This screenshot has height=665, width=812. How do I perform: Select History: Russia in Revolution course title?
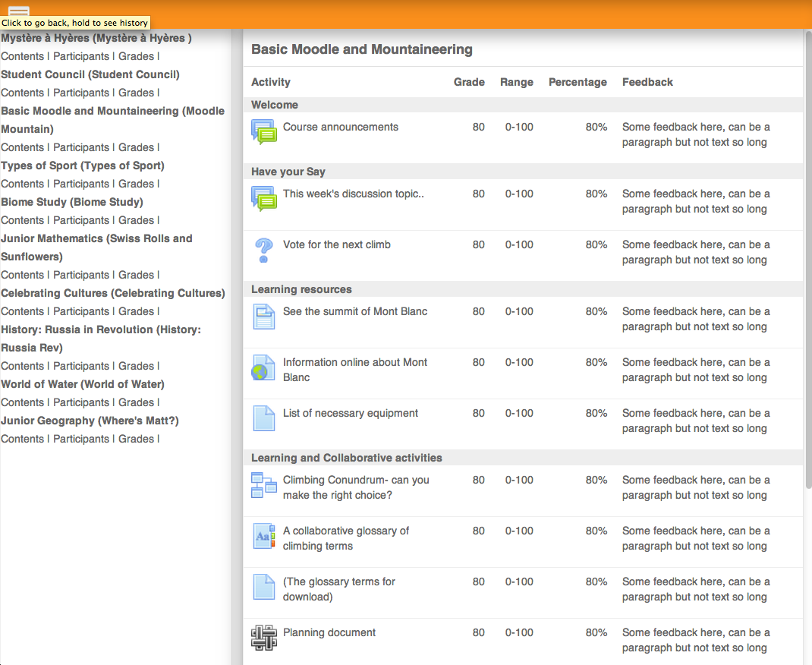coord(101,339)
